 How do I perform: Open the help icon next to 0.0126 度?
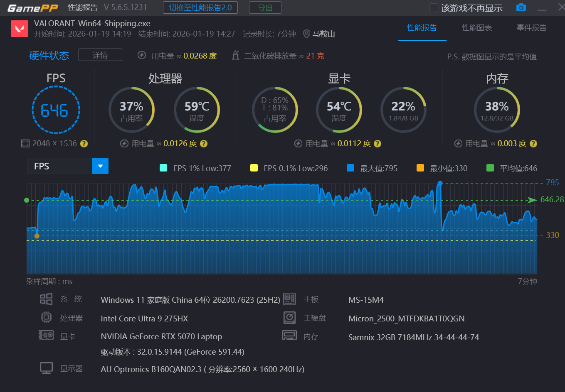(x=204, y=144)
